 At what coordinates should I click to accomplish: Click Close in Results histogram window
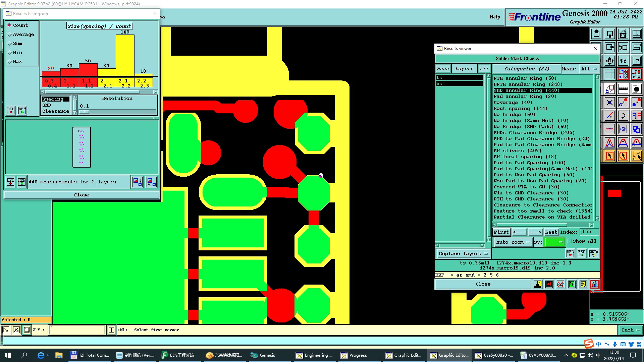click(82, 195)
